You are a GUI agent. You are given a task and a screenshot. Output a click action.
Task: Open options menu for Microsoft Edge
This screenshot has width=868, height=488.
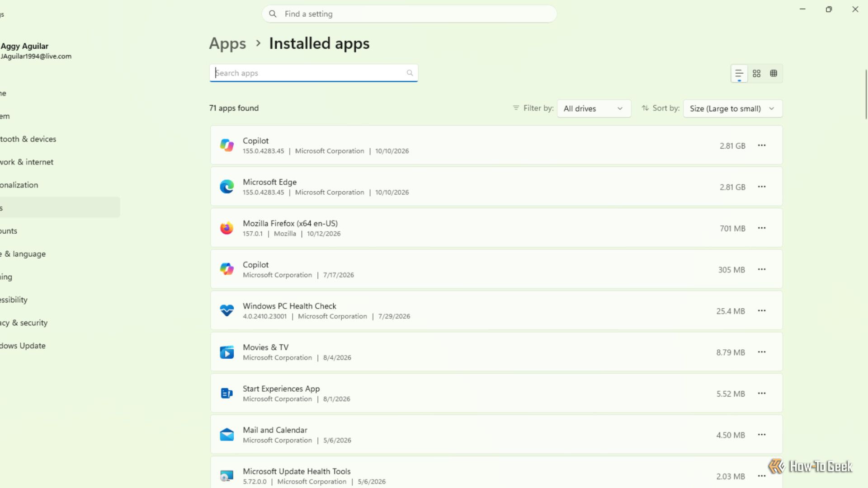762,187
